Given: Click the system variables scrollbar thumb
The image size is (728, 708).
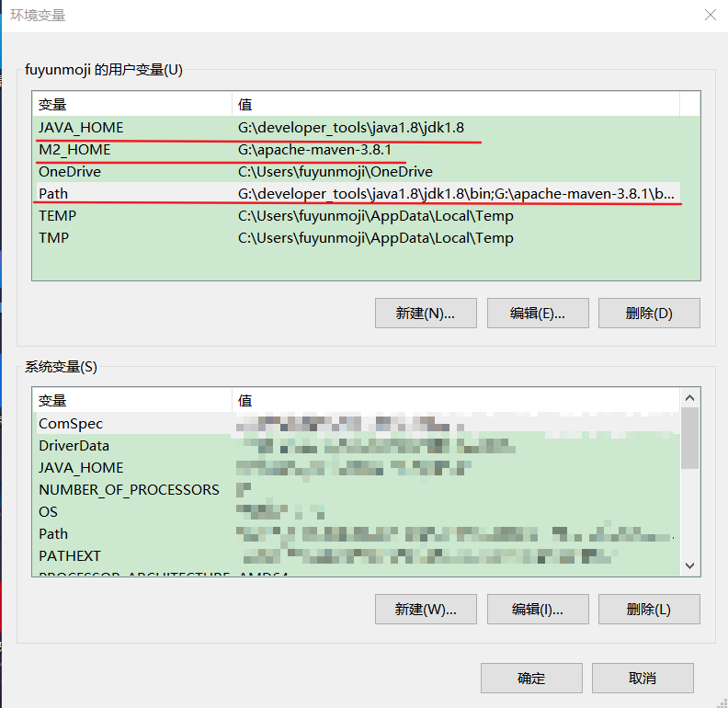Looking at the screenshot, I should [x=690, y=438].
